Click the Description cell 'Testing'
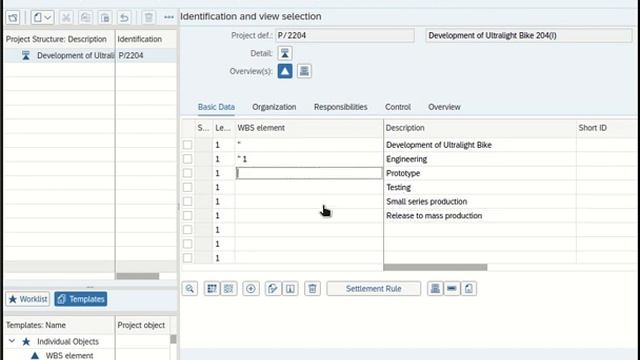Screen dimensions: 640x360 pos(480,187)
